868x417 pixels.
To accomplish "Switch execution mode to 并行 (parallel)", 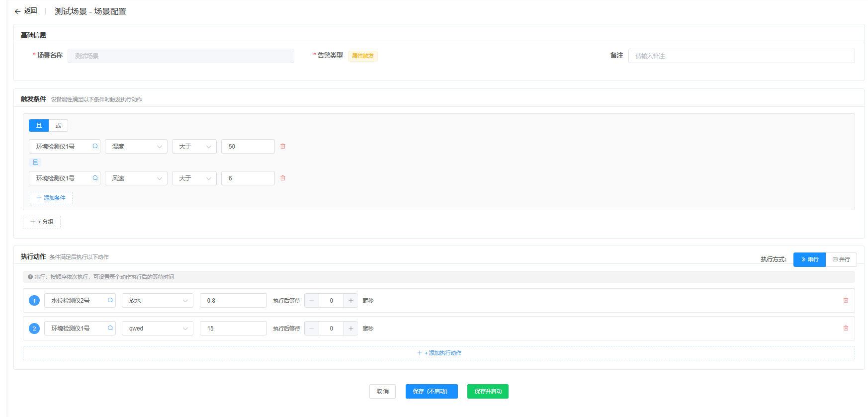I will 841,259.
